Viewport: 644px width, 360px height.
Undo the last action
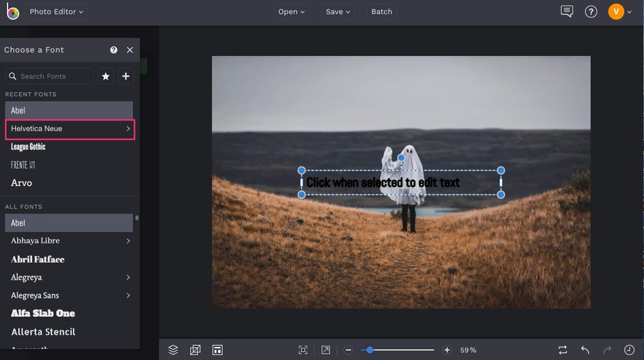585,350
